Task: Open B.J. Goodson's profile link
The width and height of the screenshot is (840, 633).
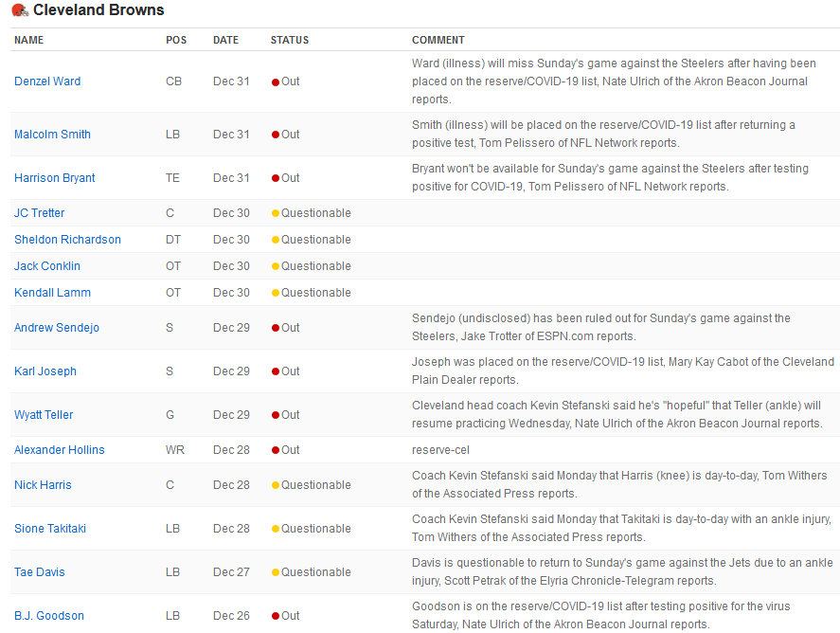Action: (48, 616)
